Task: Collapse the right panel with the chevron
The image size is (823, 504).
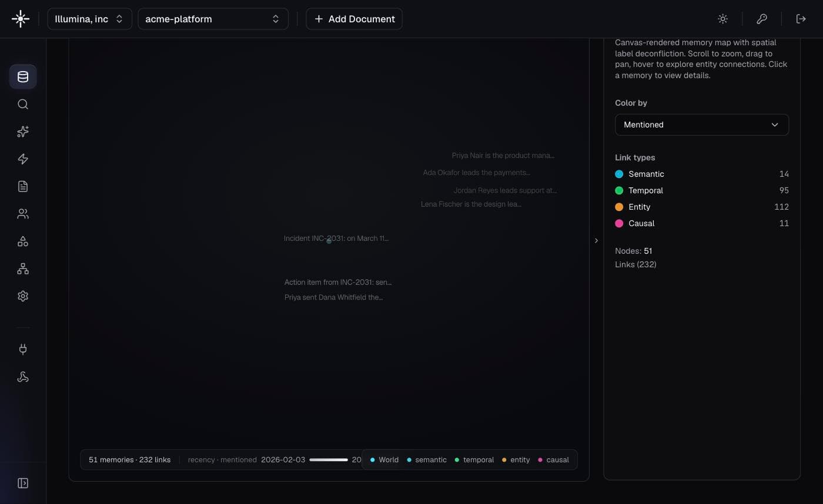Action: click(x=596, y=240)
